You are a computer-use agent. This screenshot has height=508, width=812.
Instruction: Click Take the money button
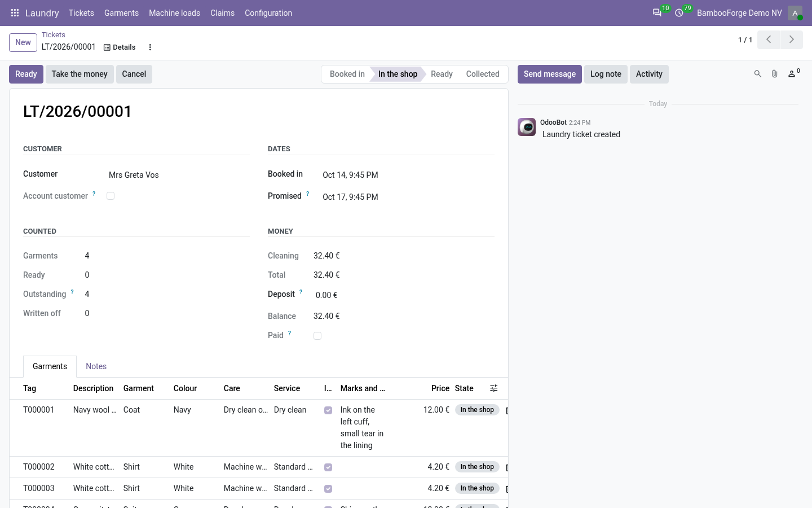(x=80, y=74)
